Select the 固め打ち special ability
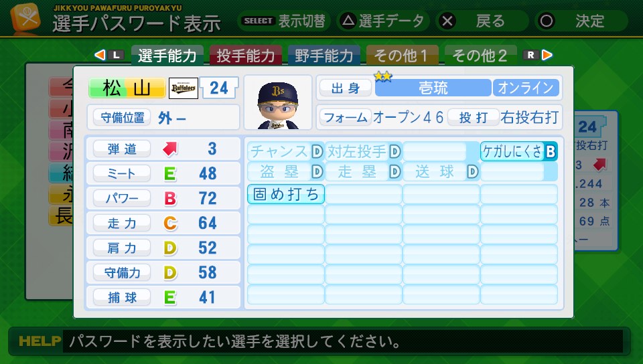 click(286, 195)
